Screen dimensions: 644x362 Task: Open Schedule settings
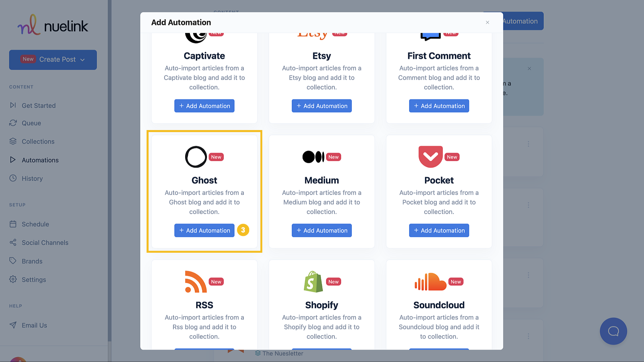coord(35,224)
